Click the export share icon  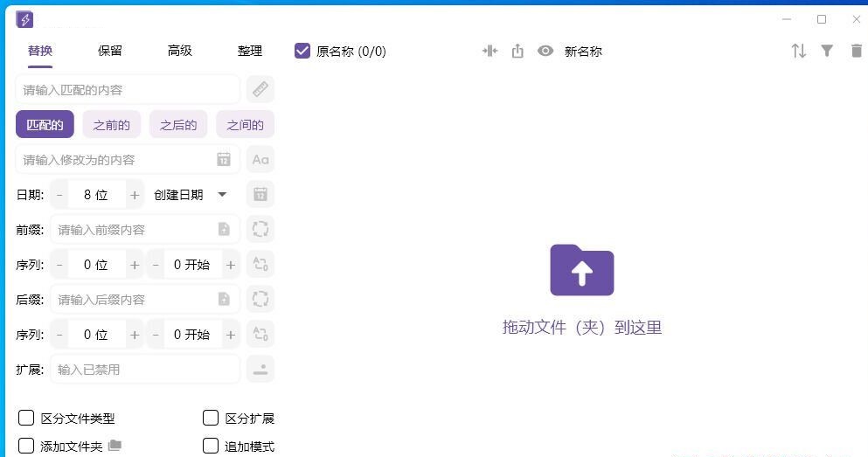(x=517, y=51)
